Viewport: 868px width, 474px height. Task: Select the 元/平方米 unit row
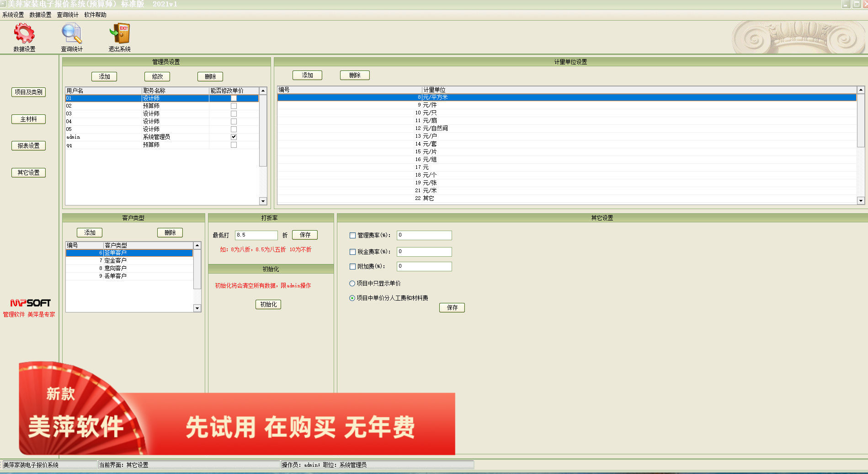click(x=567, y=97)
